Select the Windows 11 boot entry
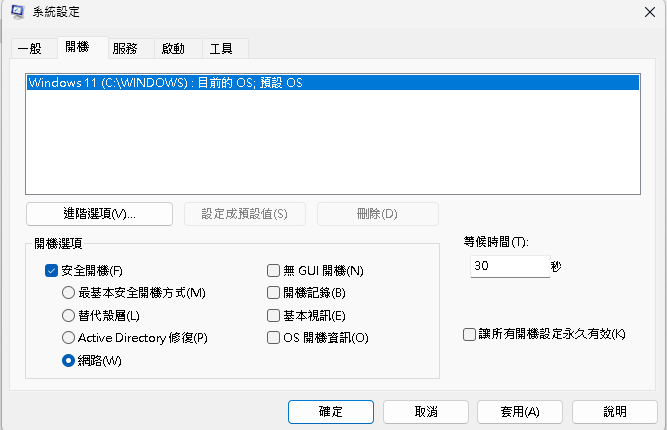667x430 pixels. pyautogui.click(x=165, y=83)
